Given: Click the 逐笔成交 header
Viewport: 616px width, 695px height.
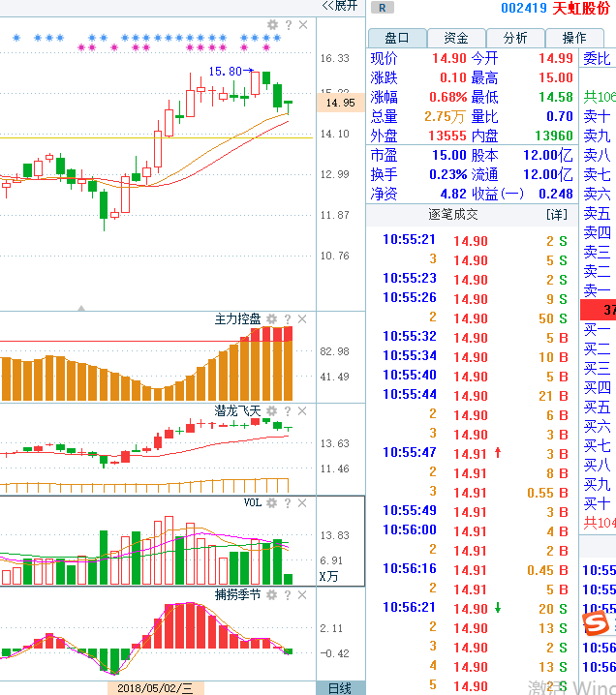Looking at the screenshot, I should [452, 215].
